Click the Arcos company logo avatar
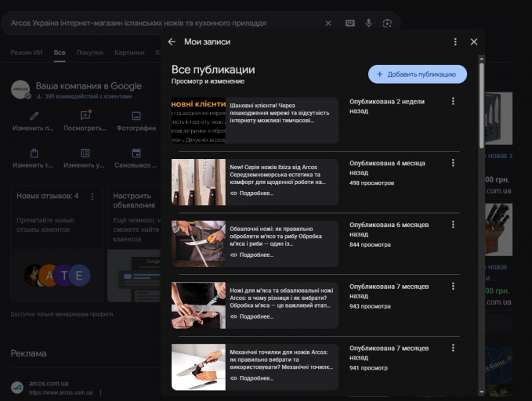532x401 pixels. pos(20,89)
